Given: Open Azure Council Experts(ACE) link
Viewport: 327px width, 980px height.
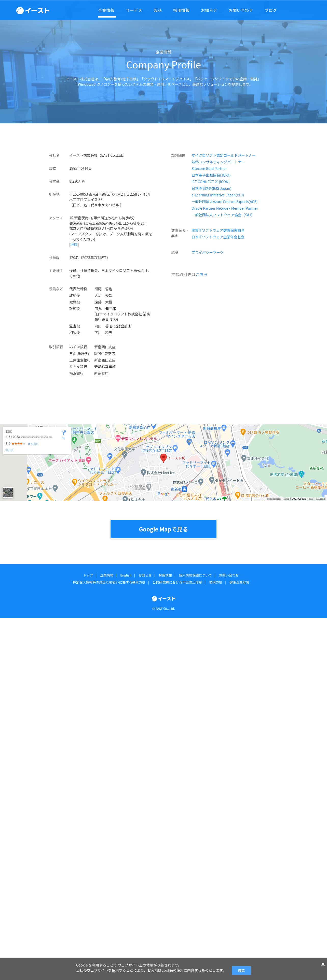Looking at the screenshot, I should pos(224,202).
